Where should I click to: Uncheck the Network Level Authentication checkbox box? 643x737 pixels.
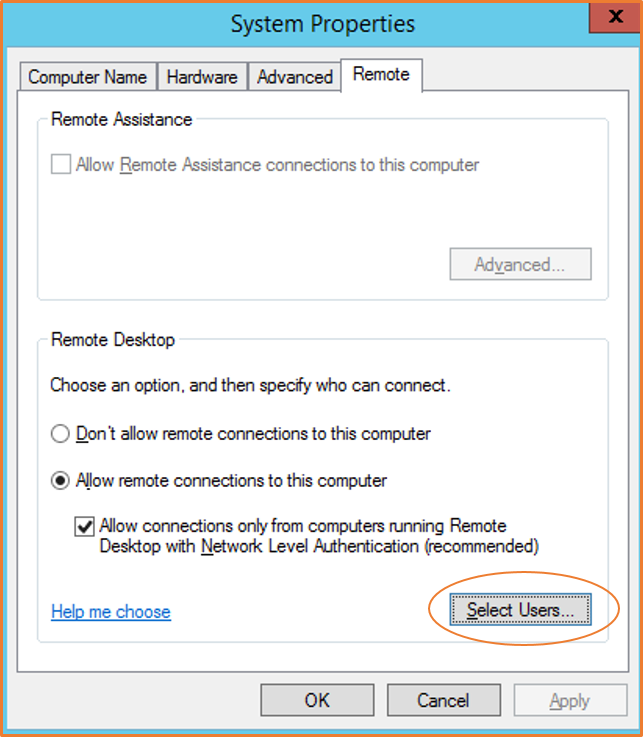tap(85, 526)
